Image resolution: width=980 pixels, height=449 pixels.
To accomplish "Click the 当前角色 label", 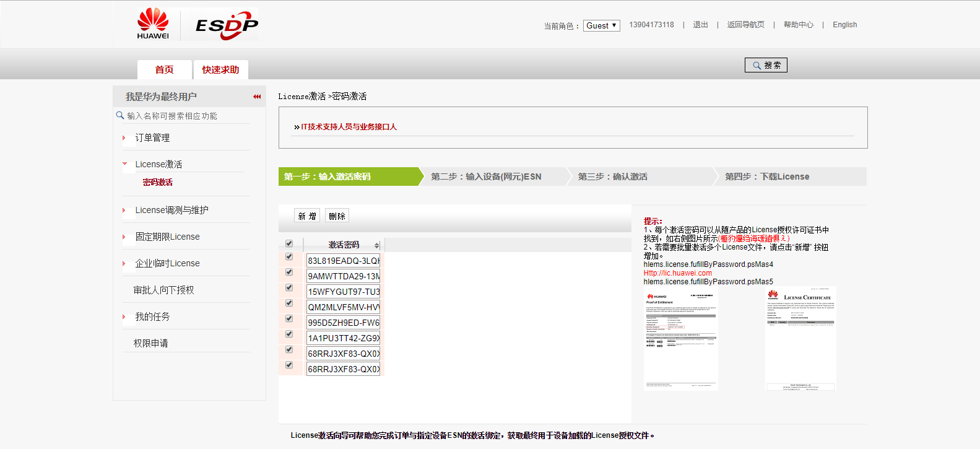I will [562, 26].
